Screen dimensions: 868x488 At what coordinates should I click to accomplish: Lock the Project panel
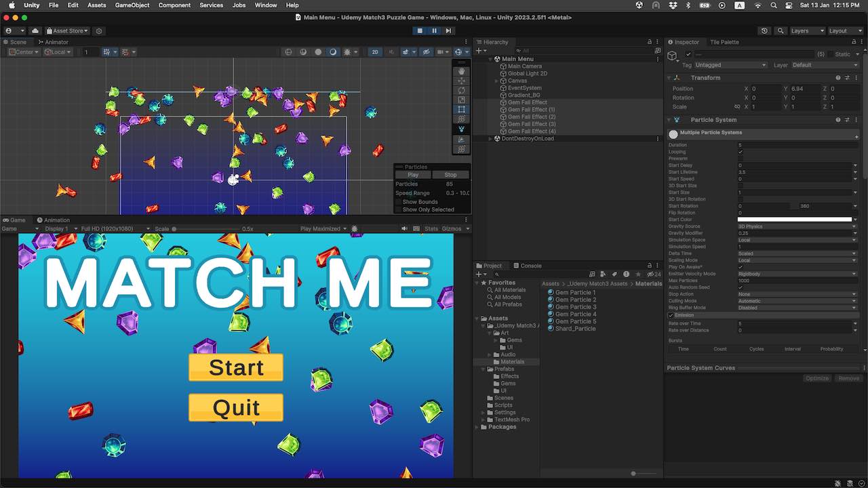tap(650, 266)
